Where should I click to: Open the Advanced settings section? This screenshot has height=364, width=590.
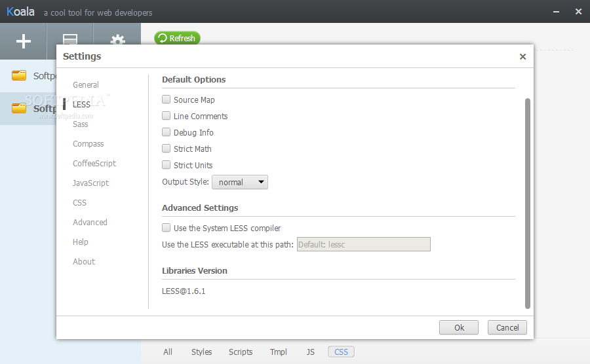point(90,223)
